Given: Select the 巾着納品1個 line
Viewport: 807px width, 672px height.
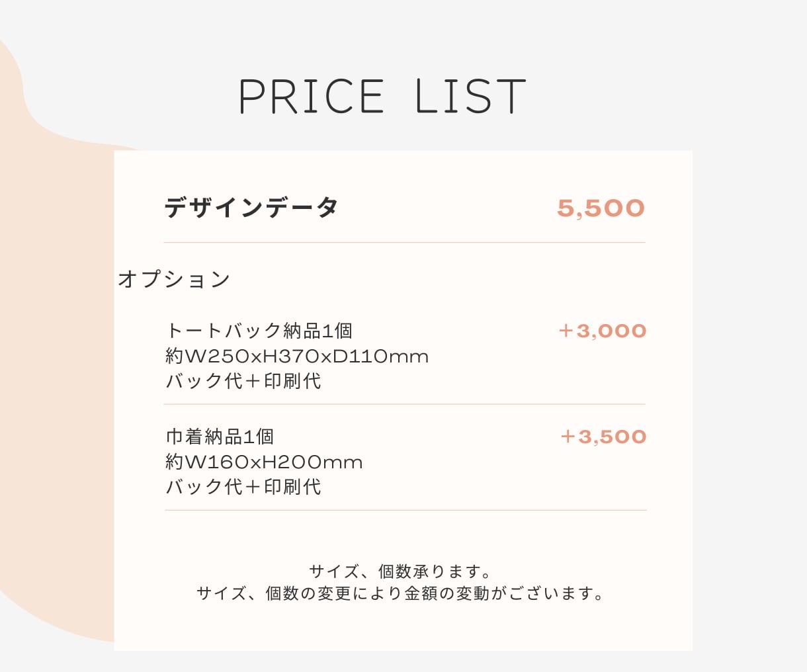Looking at the screenshot, I should [220, 436].
